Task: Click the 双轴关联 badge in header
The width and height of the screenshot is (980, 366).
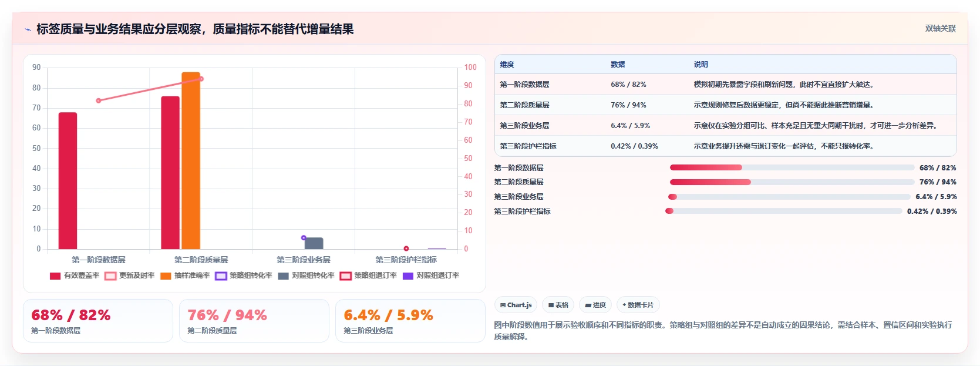Action: tap(940, 28)
